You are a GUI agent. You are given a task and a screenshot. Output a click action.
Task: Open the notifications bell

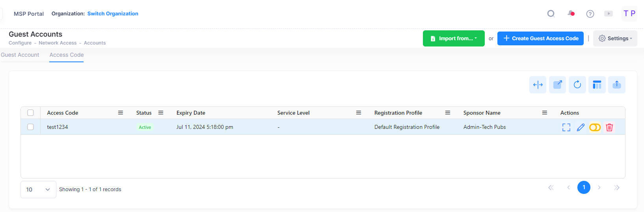[x=571, y=14]
